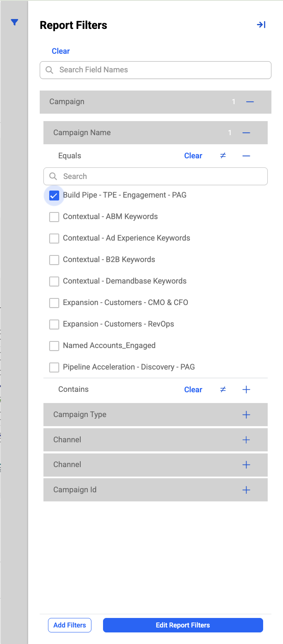Expand the Campaign Type section
Viewport: 283px width, 644px height.
point(246,415)
